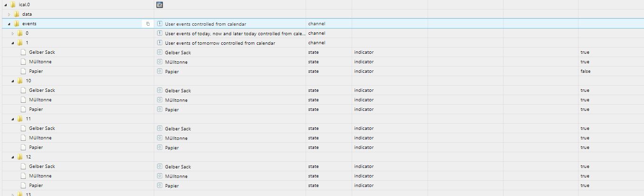Viewport: 644px width, 196px height.
Task: Click the state icon before name Papier, folder 11
Action: [160, 147]
